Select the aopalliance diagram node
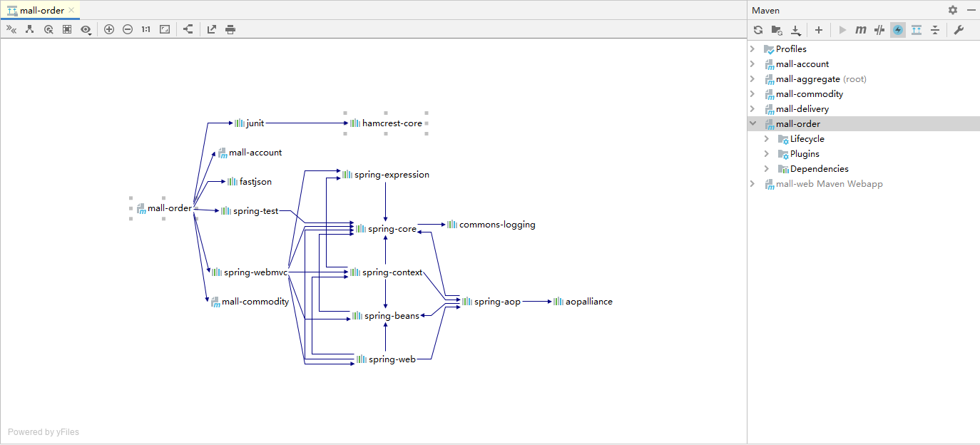 [x=583, y=302]
